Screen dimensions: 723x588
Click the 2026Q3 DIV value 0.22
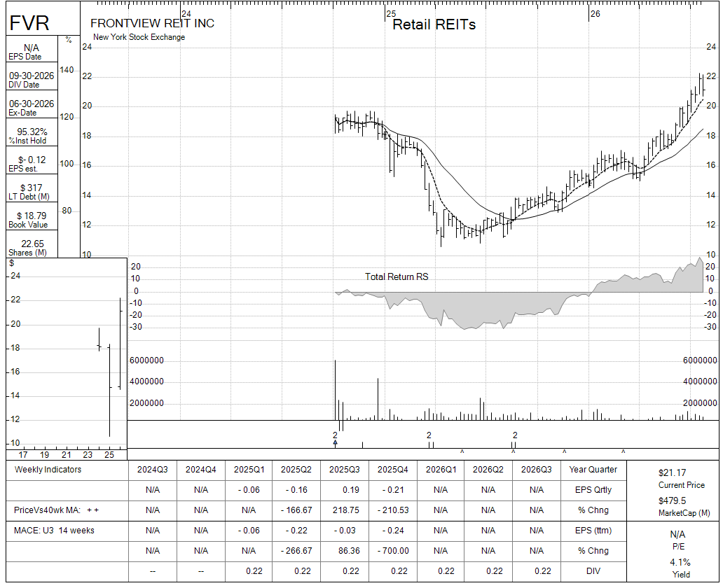(543, 571)
